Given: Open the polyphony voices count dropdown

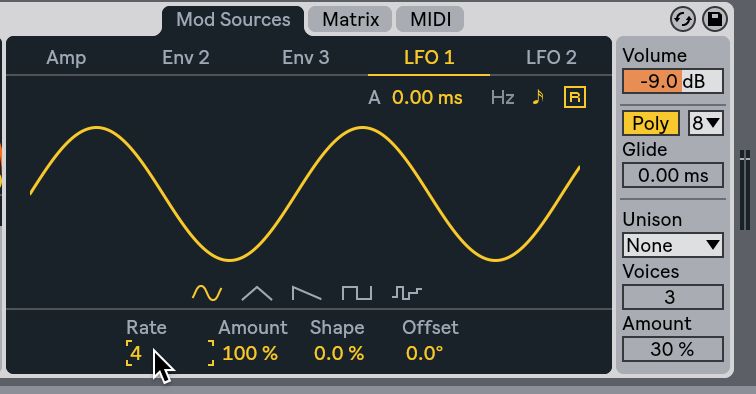Looking at the screenshot, I should 706,123.
